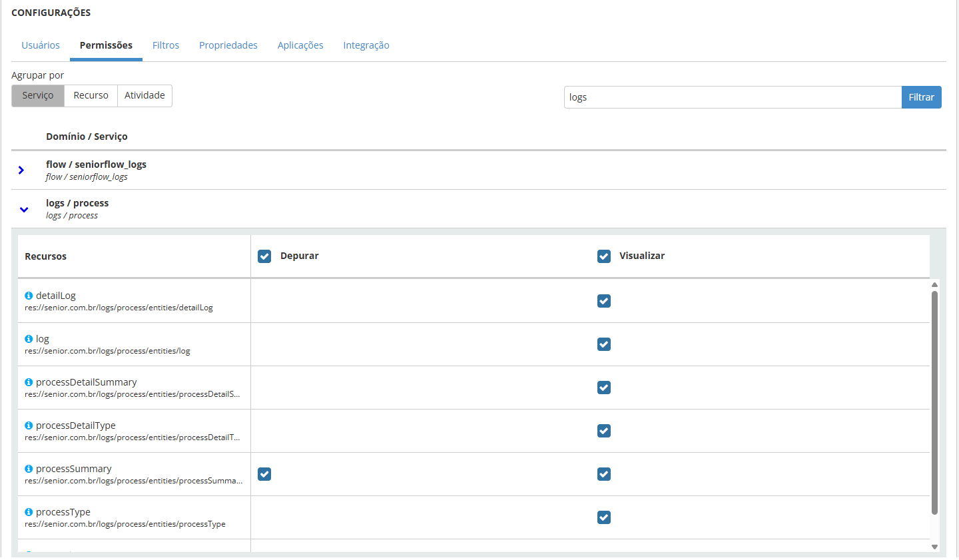Disable Visualizar for detailLog
This screenshot has height=560, width=959.
click(604, 301)
